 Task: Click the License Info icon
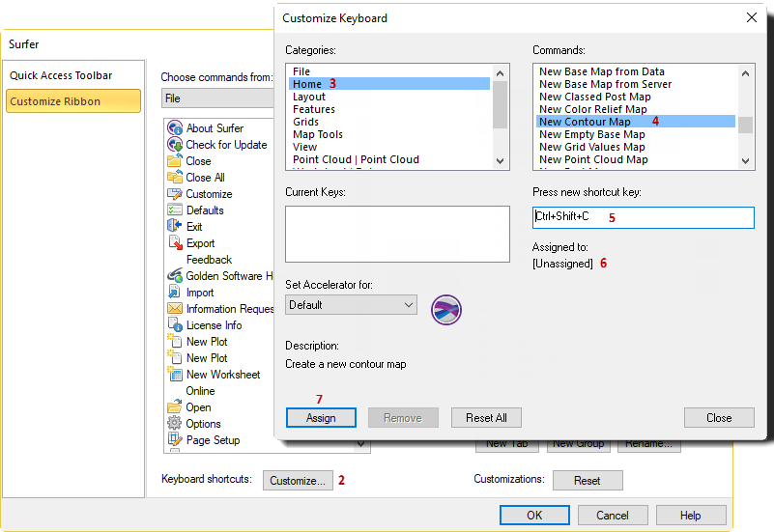click(175, 325)
